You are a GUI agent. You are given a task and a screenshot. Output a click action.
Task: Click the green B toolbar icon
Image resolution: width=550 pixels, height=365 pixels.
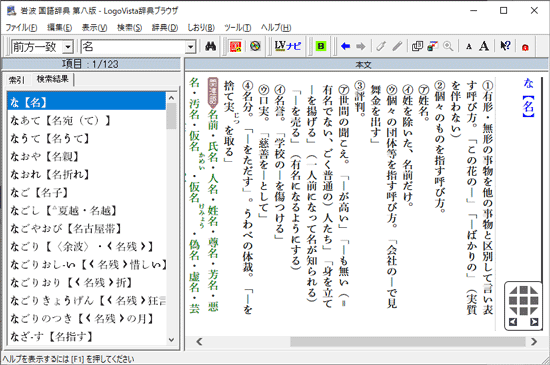(x=320, y=46)
